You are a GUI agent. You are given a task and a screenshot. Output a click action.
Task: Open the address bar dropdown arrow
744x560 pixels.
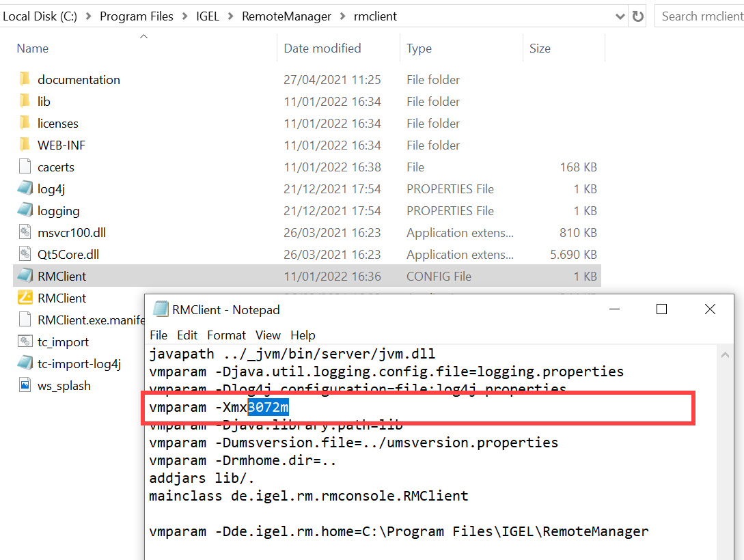tap(620, 16)
